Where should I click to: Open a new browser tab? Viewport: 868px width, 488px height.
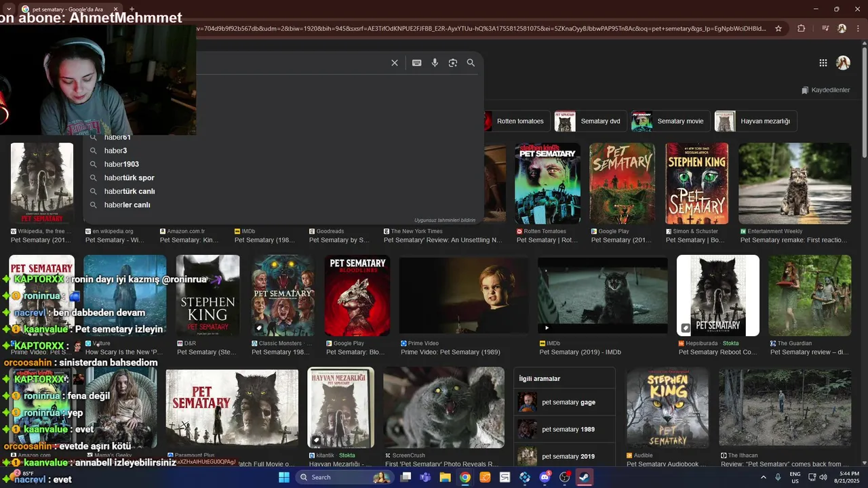131,9
